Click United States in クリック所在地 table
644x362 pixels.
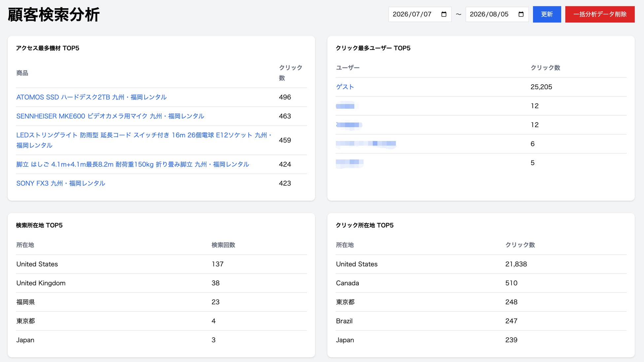(x=357, y=264)
